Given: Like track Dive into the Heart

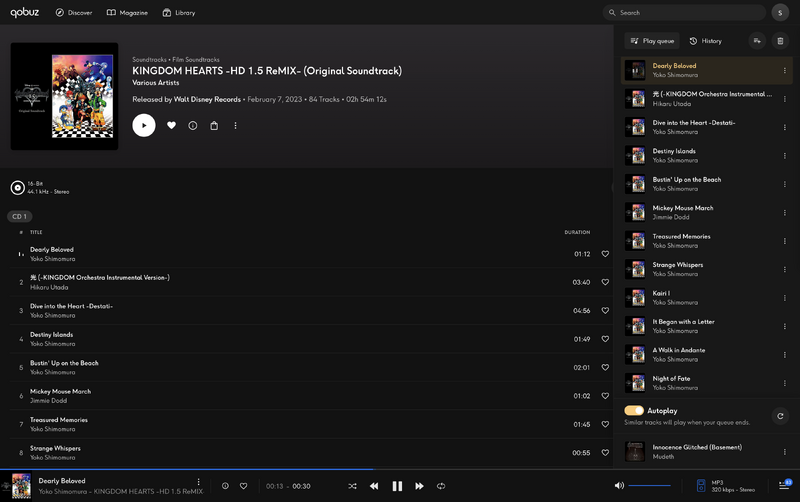Looking at the screenshot, I should pos(605,311).
